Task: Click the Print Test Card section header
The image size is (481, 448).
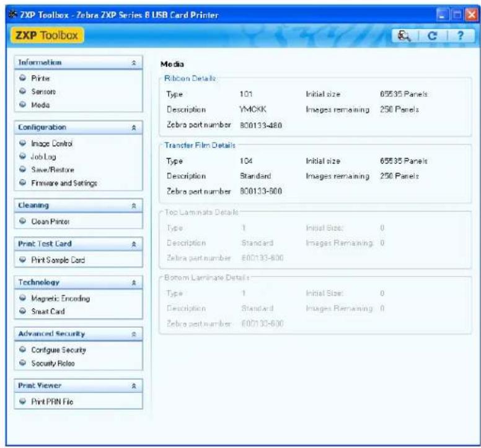Action: click(x=78, y=244)
